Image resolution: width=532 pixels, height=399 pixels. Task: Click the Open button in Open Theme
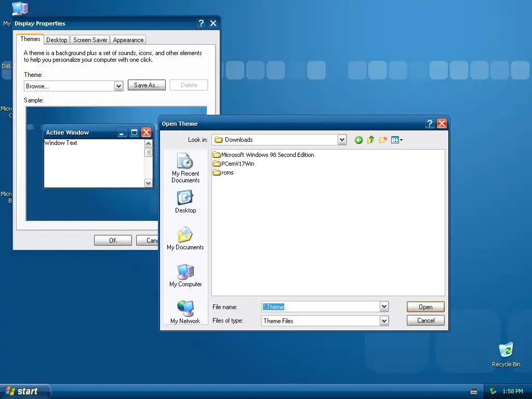425,307
